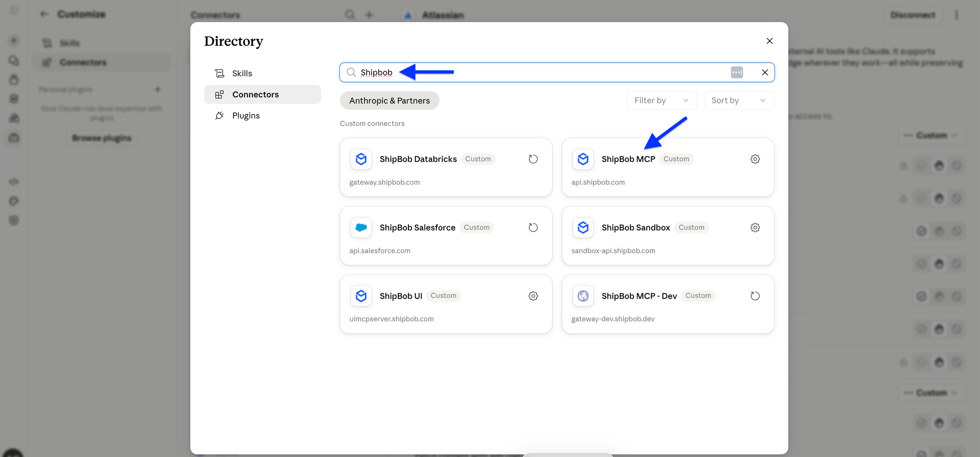This screenshot has height=457, width=980.
Task: Open the lower Custom dropdown in background window
Action: click(931, 392)
